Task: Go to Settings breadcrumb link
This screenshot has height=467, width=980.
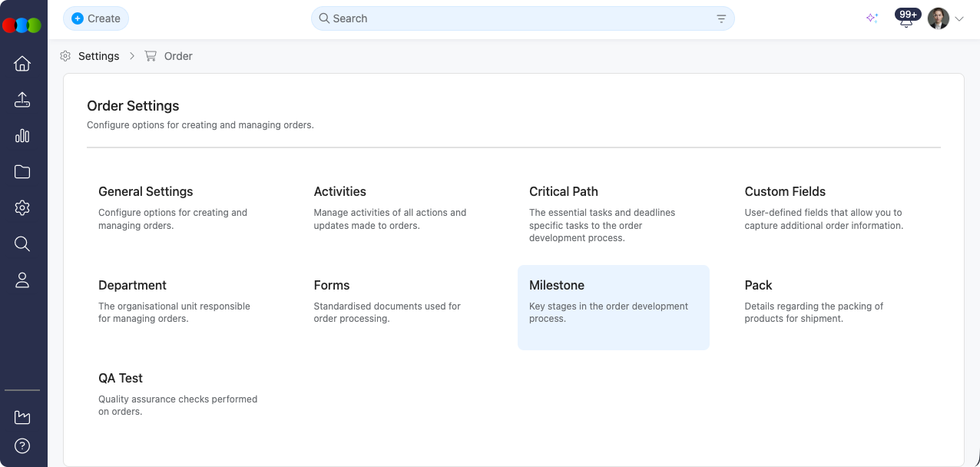Action: click(98, 56)
